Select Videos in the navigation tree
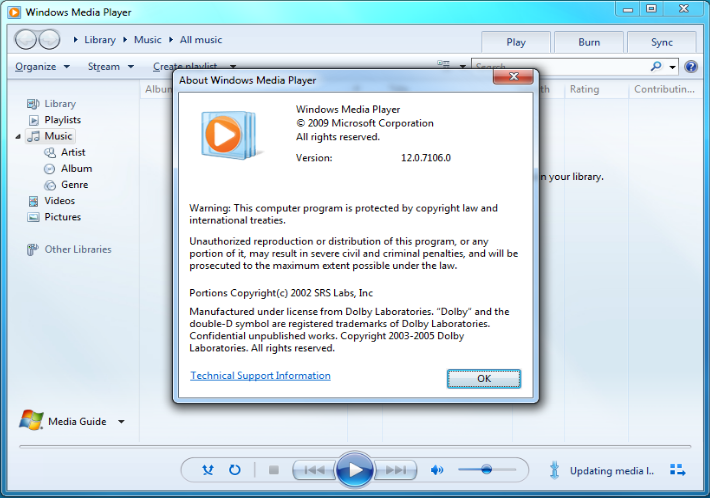 59,201
